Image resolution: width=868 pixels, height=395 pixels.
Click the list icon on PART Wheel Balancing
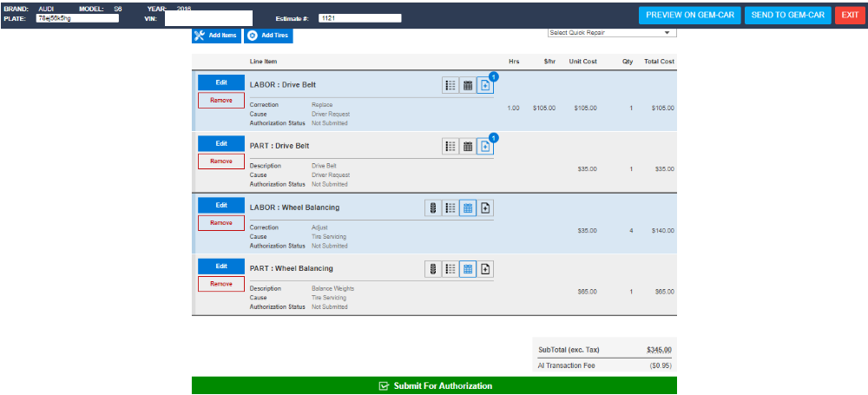point(450,269)
